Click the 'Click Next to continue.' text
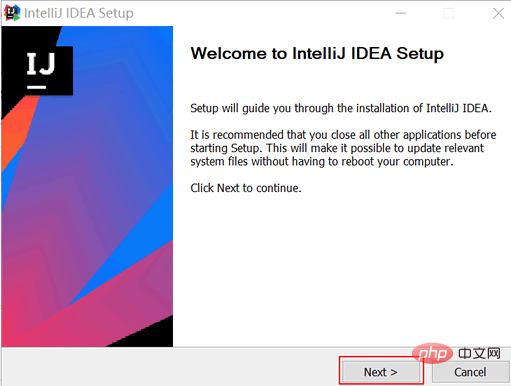The height and width of the screenshot is (386, 511). 246,188
